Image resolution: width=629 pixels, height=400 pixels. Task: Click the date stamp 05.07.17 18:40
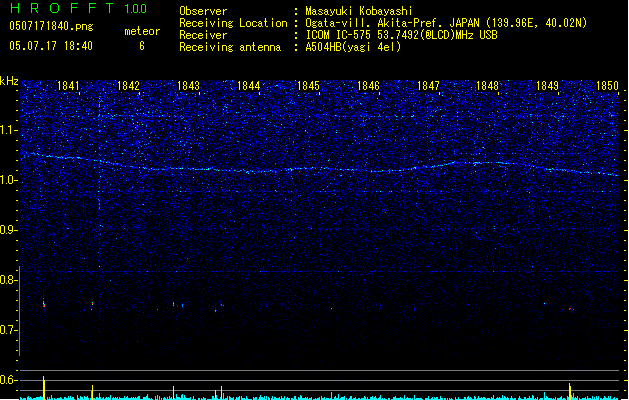coord(50,46)
